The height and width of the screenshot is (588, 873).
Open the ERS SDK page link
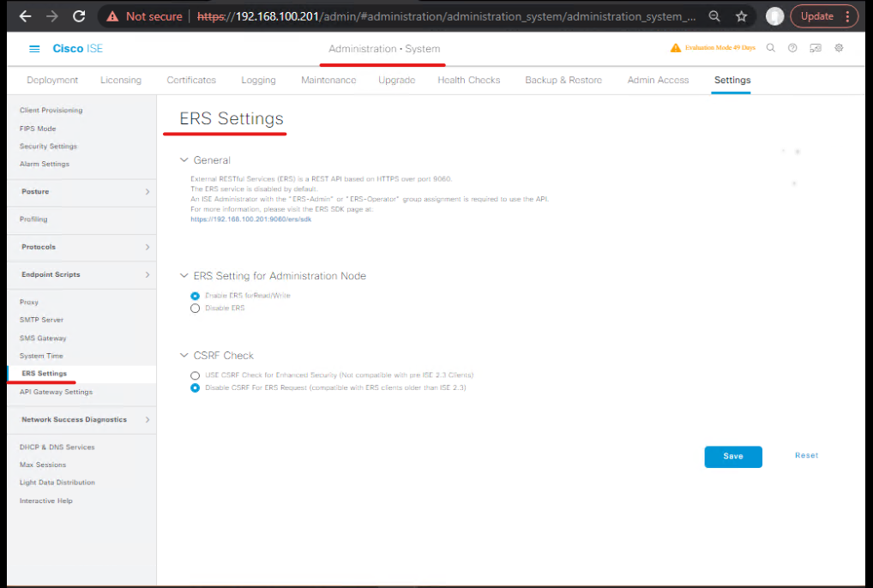click(251, 219)
